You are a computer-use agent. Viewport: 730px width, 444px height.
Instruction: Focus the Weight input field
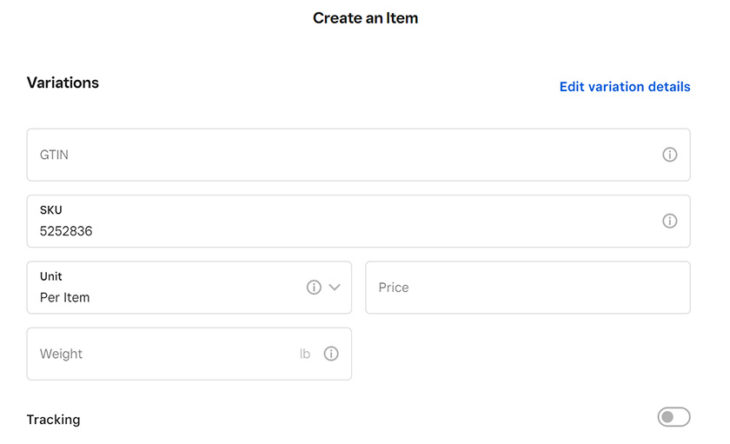pyautogui.click(x=160, y=354)
